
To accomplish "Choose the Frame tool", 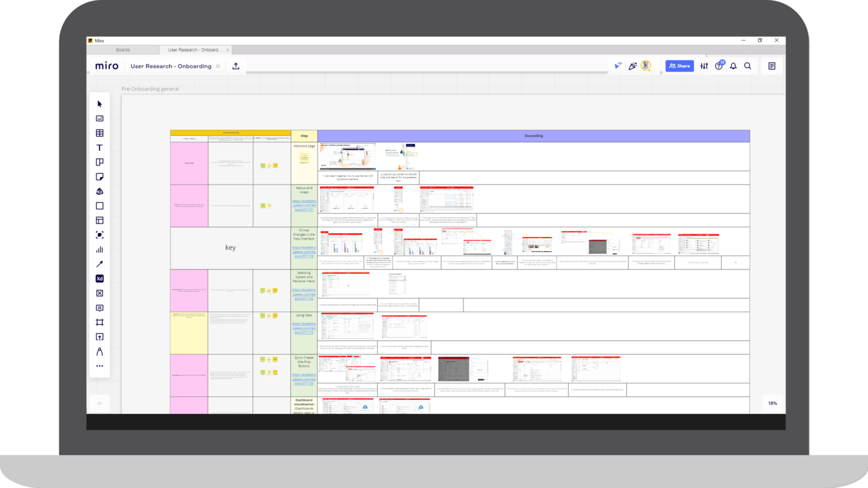I will tap(100, 322).
